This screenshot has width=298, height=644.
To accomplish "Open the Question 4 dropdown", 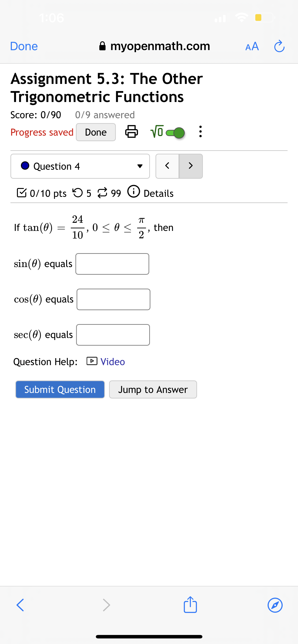I will [140, 166].
